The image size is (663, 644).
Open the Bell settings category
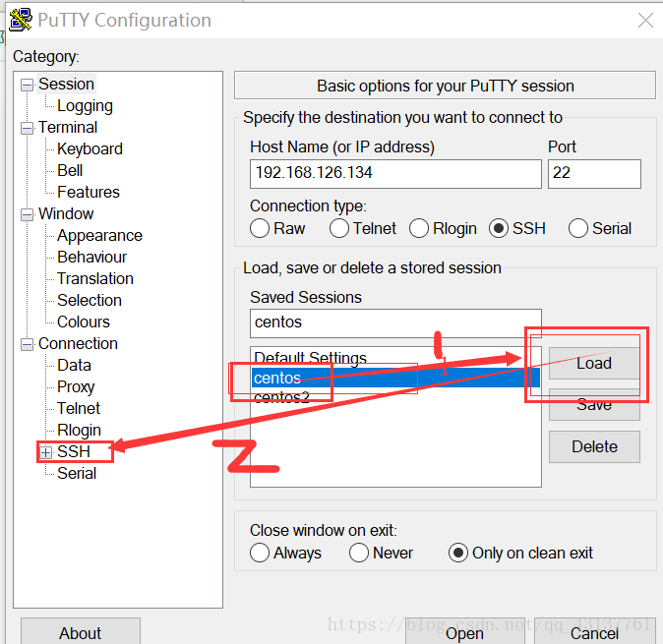70,170
